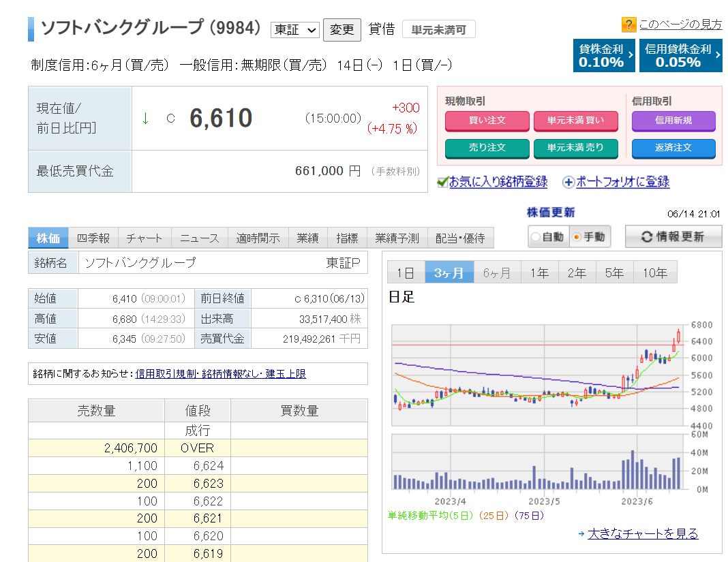Click the 1,100 sell quantity
This screenshot has height=562, width=728.
[x=142, y=466]
